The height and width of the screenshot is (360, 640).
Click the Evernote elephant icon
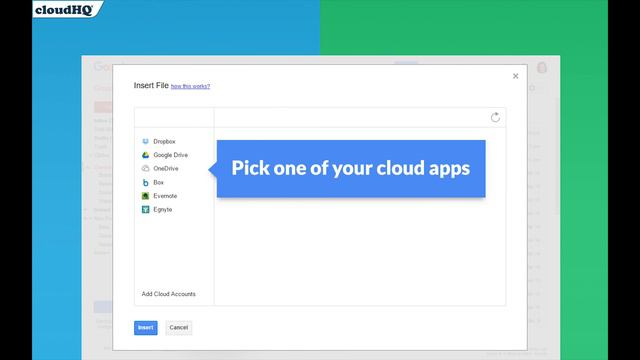145,196
